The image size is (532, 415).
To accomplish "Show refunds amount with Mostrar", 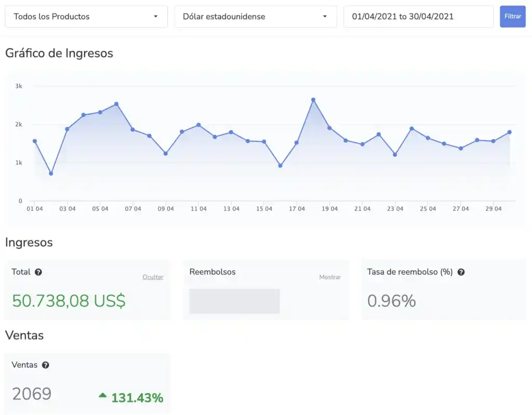I will [330, 277].
